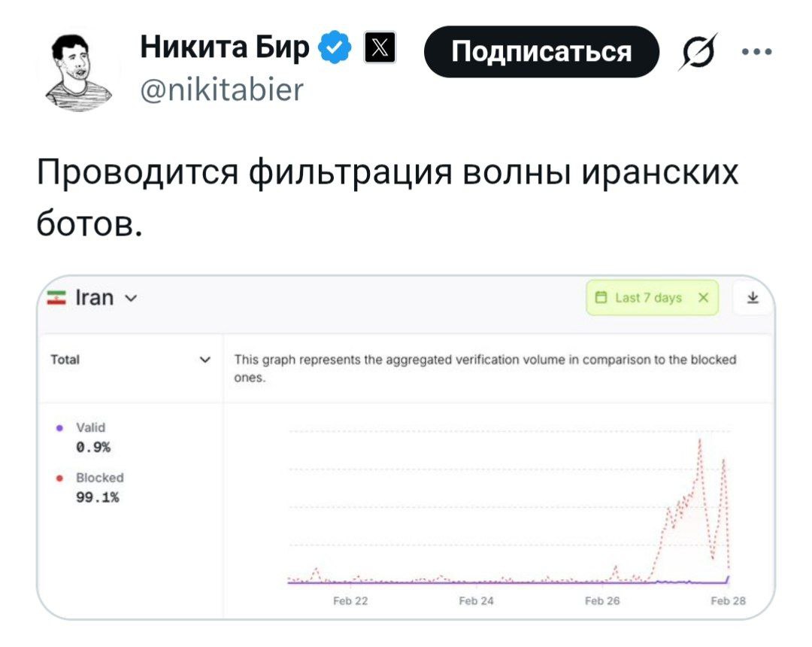
Task: Expand the Total dropdown chevron
Action: [x=203, y=360]
